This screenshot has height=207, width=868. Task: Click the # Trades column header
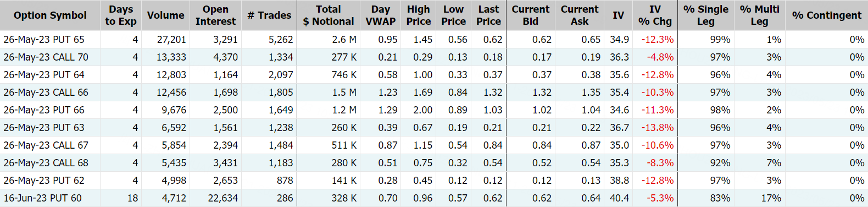point(269,15)
